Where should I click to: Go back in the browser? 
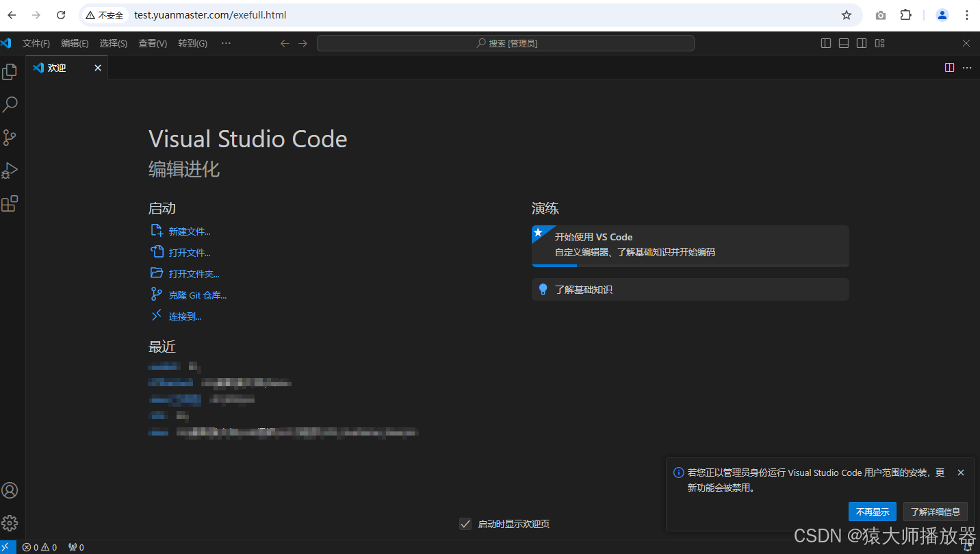point(12,15)
